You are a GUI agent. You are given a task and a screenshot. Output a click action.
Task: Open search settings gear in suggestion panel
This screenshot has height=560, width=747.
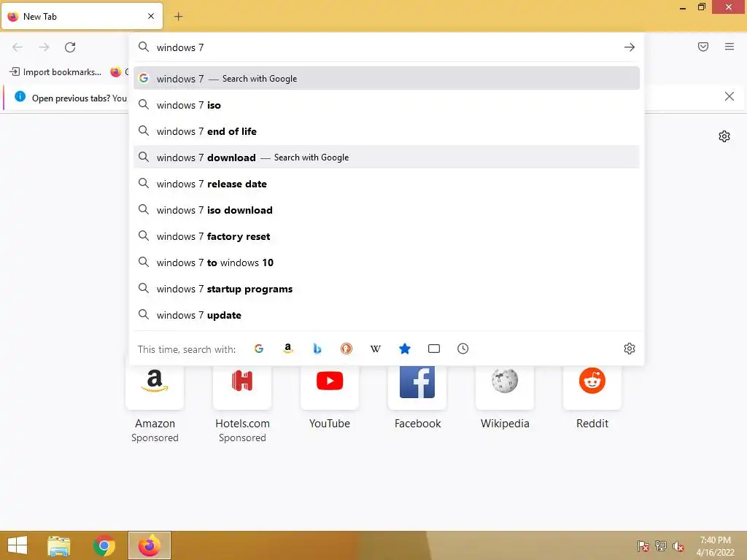(x=630, y=349)
